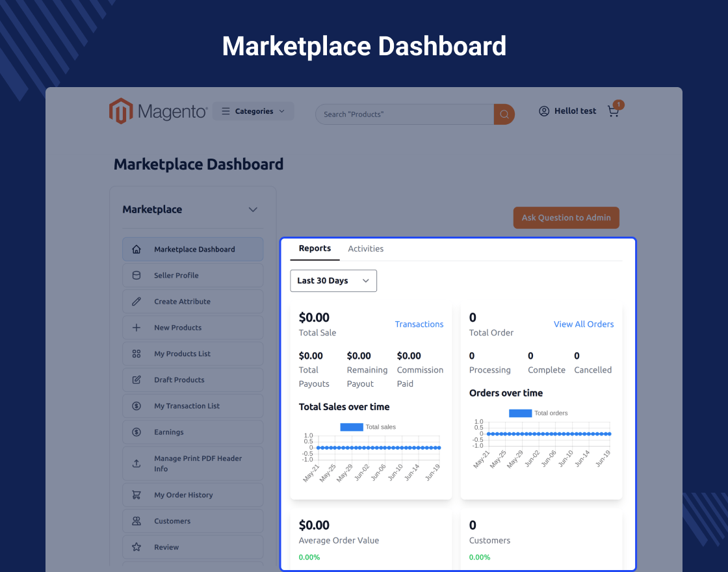Click the Draft Products edit icon
Image resolution: width=728 pixels, height=572 pixels.
click(136, 380)
